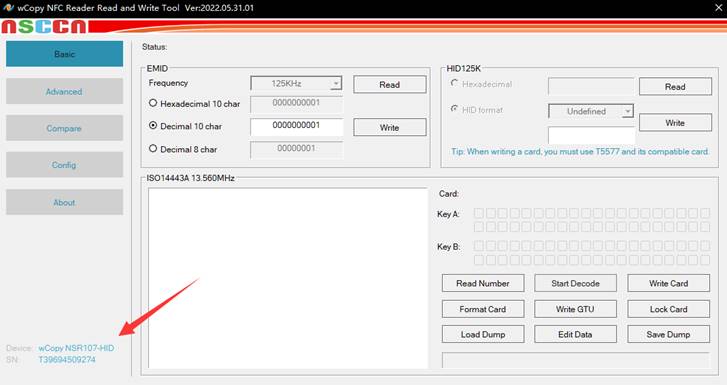Viewport: 727px width, 385px height.
Task: Click the EMID Write button
Action: tap(389, 127)
